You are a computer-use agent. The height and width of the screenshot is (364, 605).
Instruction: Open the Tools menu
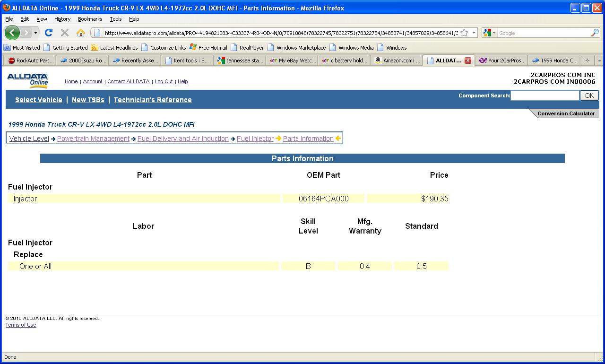(x=116, y=19)
